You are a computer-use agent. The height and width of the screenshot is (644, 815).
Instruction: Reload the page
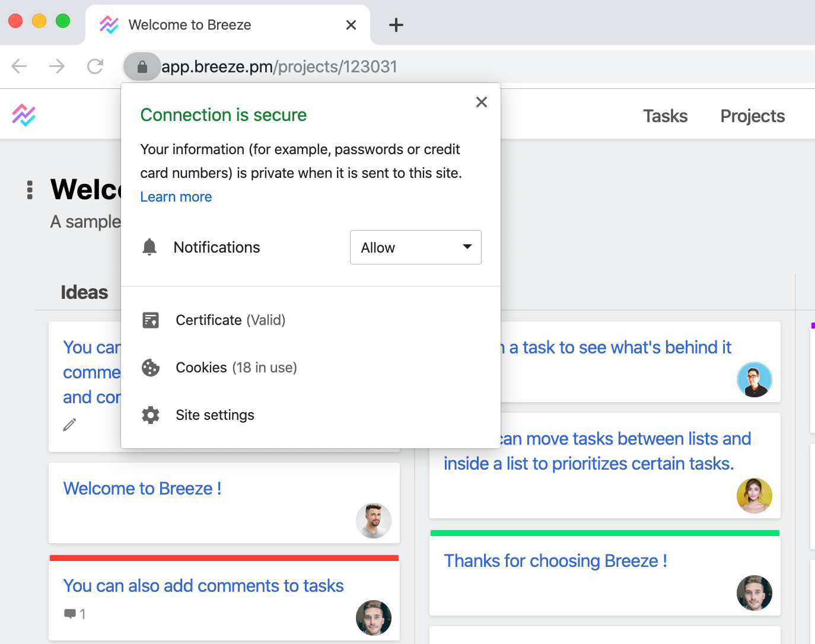click(95, 66)
